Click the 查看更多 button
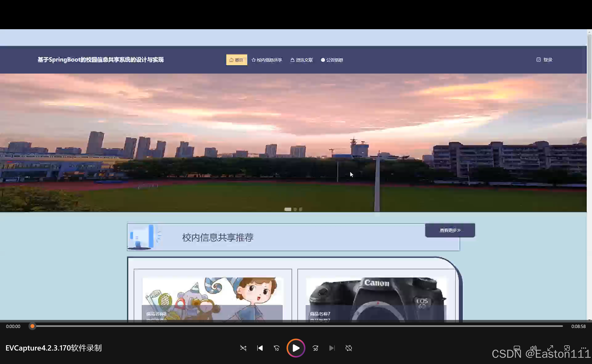The image size is (592, 364). pyautogui.click(x=450, y=230)
